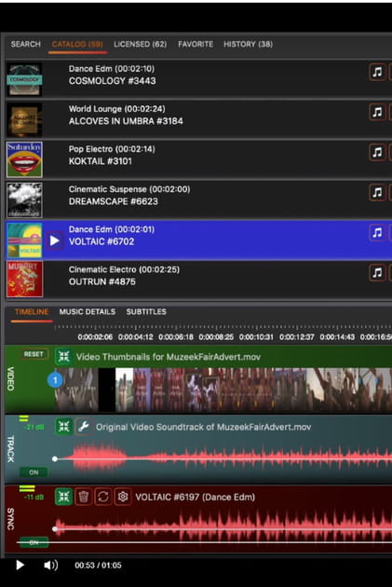392x587 pixels.
Task: Click the wrench icon on original soundtrack track
Action: click(84, 427)
